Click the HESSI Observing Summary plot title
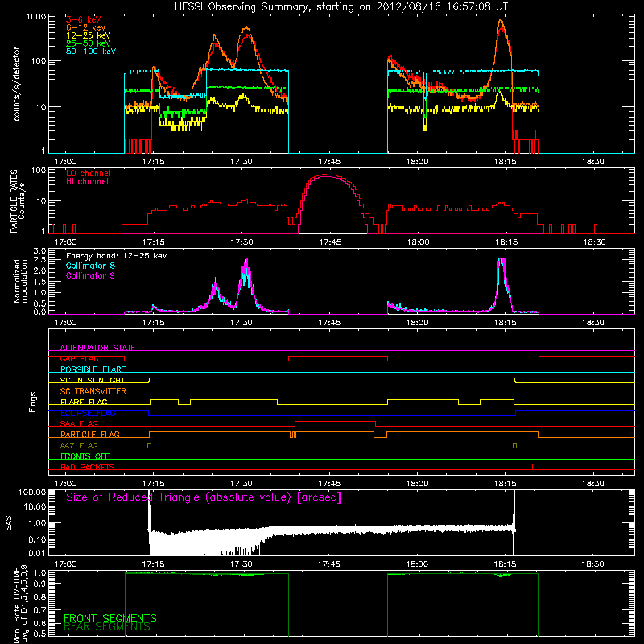Screen dimensions: 644x644 tap(341, 7)
